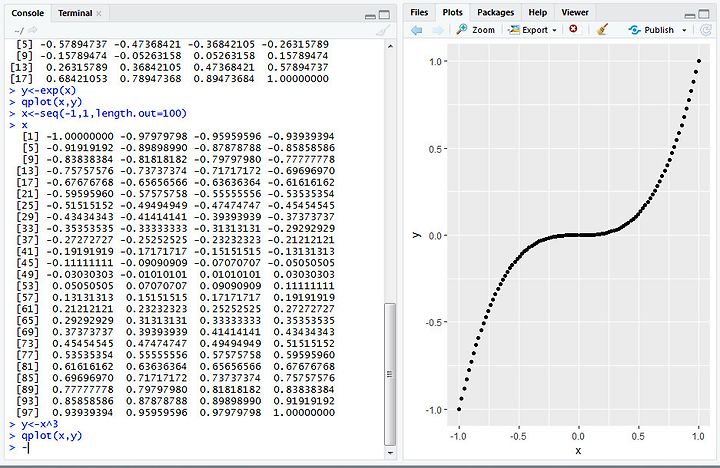Screen dimensions: 720x468
Task: Clear console with broom icon
Action: tap(382, 31)
